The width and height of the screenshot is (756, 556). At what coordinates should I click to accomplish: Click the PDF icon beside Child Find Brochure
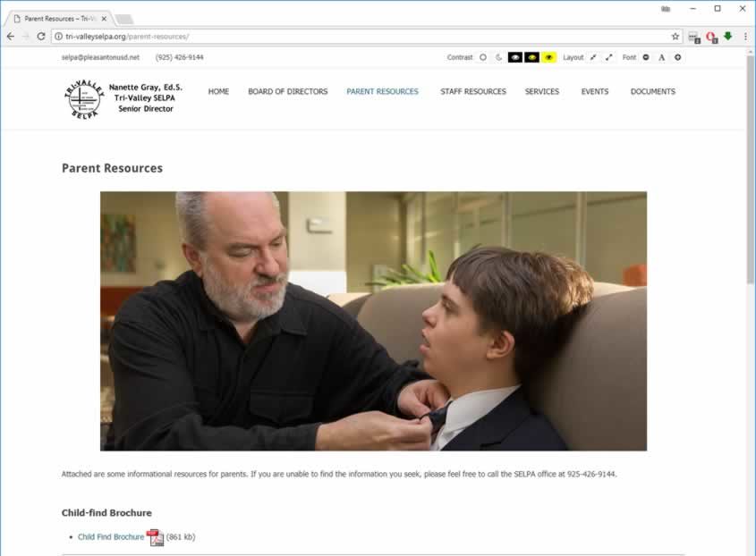pyautogui.click(x=156, y=537)
